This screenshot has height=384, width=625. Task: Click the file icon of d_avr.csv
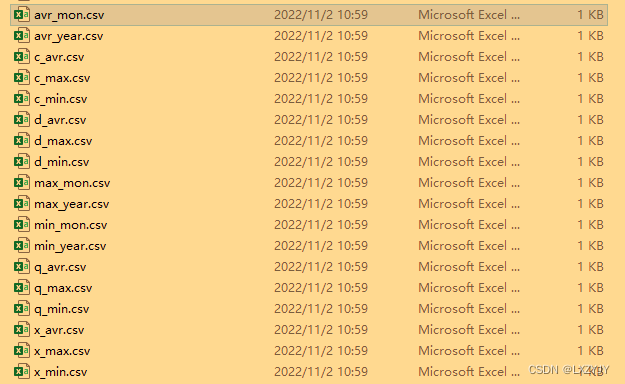[22, 120]
